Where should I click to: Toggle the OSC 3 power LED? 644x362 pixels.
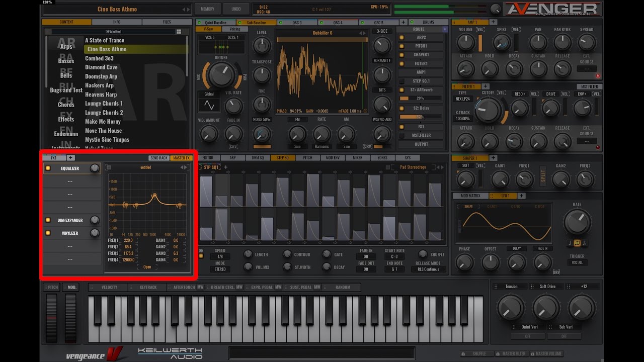tap(280, 23)
